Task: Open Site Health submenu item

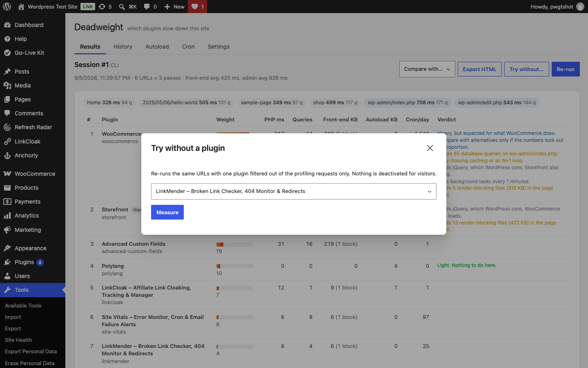Action: click(x=18, y=340)
